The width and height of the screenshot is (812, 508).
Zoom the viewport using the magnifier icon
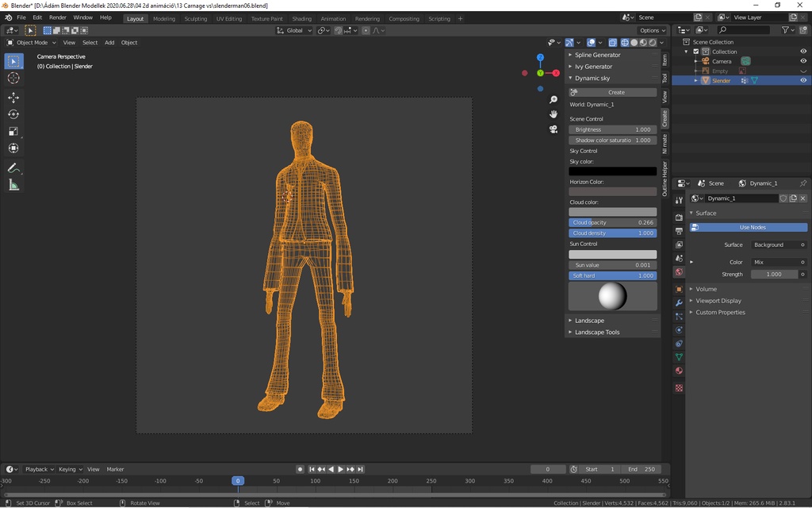point(553,100)
